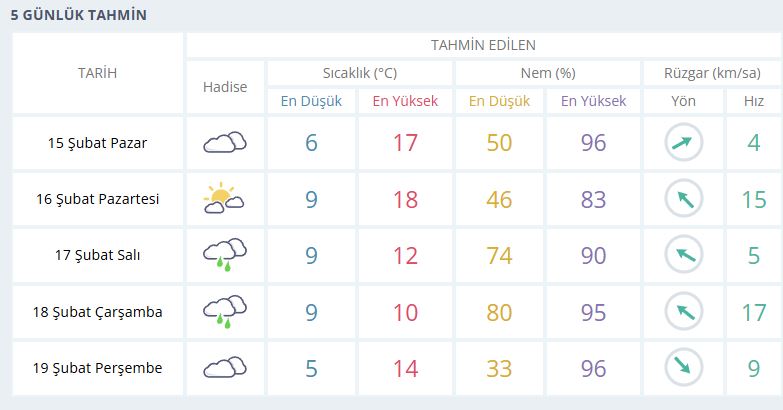Click the Rüzgar (km/sa) header

click(x=714, y=73)
